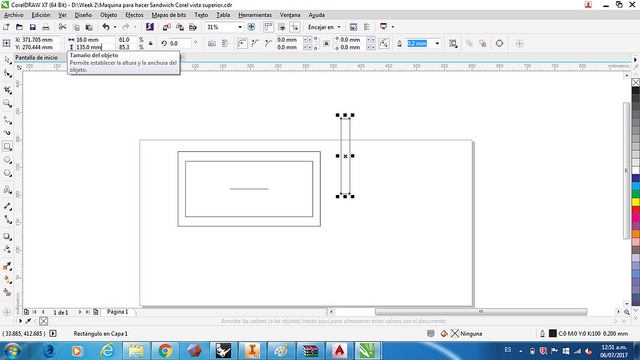Expand undo history dropdown arrow
The image size is (640, 360).
coord(115,27)
